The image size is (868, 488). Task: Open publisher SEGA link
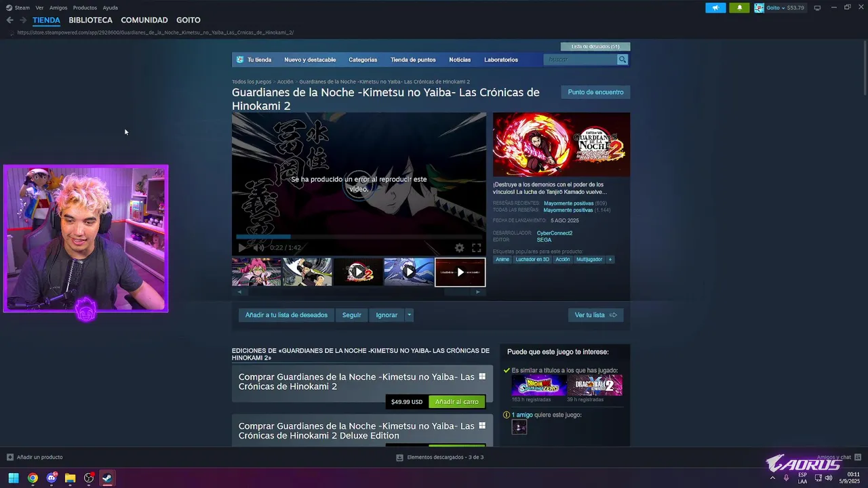click(x=544, y=240)
